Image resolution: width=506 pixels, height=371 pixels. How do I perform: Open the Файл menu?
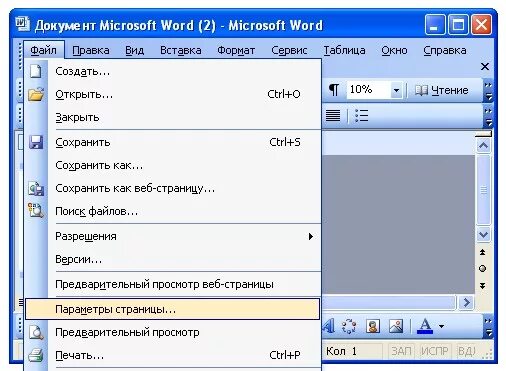pyautogui.click(x=43, y=50)
